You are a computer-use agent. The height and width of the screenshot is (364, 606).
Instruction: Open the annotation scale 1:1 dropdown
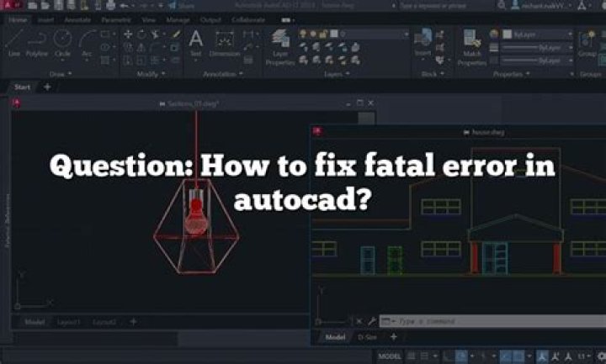click(x=583, y=356)
